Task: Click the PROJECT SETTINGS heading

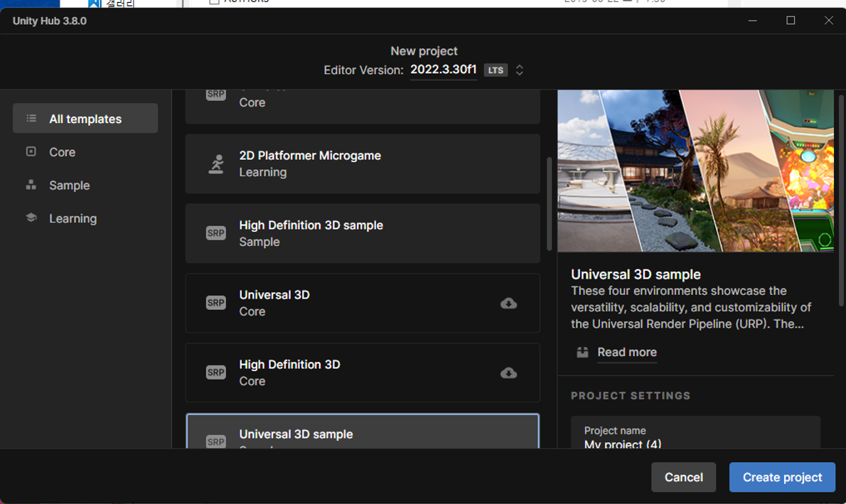Action: coord(631,395)
